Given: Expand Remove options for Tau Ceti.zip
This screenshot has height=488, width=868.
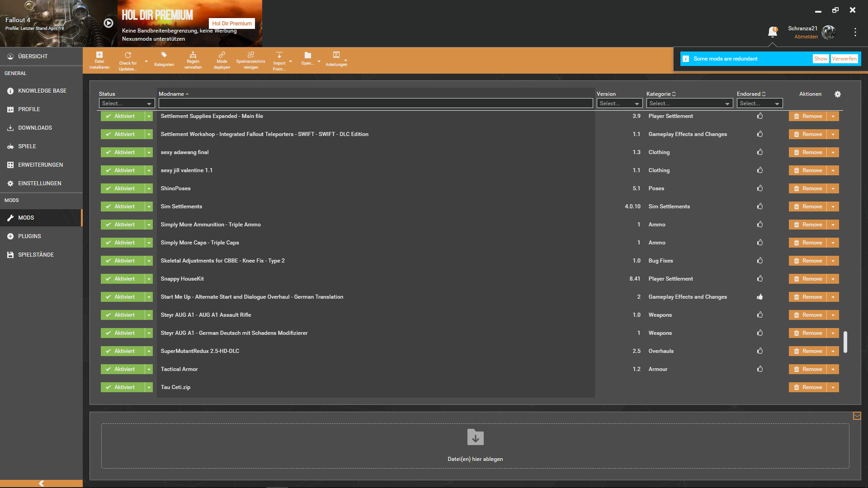Looking at the screenshot, I should (833, 387).
